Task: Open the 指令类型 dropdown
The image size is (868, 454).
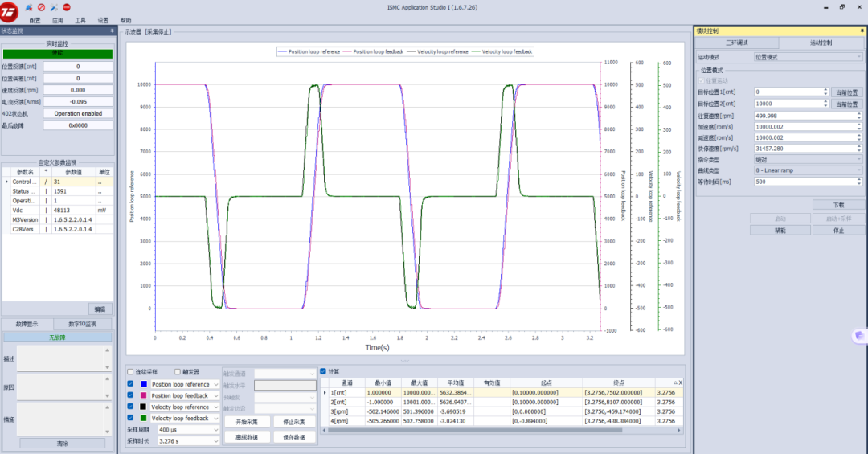Action: [809, 159]
